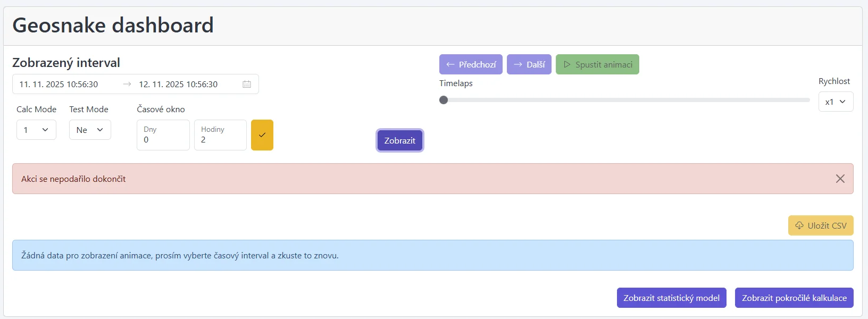The width and height of the screenshot is (868, 319).
Task: Start animation with Spustit animaci
Action: 597,64
